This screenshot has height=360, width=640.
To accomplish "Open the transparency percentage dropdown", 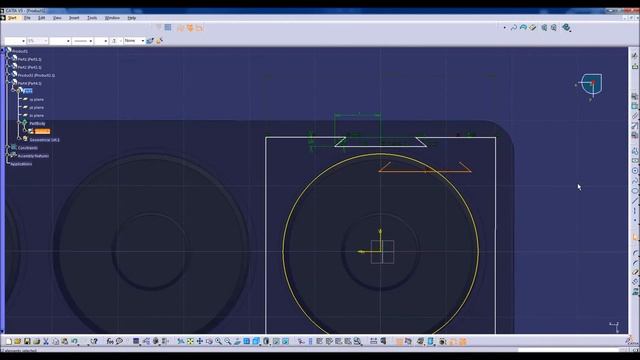I will (38, 41).
